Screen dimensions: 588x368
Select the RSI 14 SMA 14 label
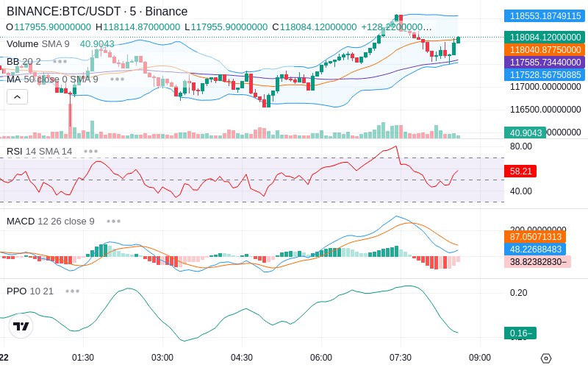click(40, 152)
